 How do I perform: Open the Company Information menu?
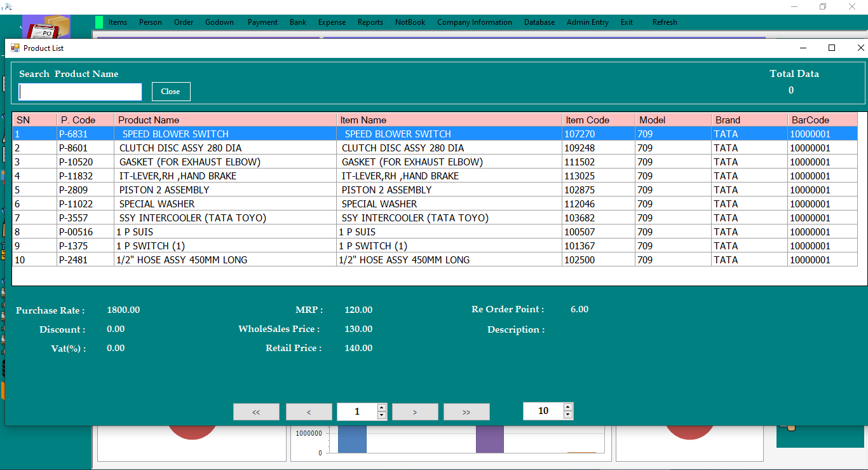tap(474, 22)
